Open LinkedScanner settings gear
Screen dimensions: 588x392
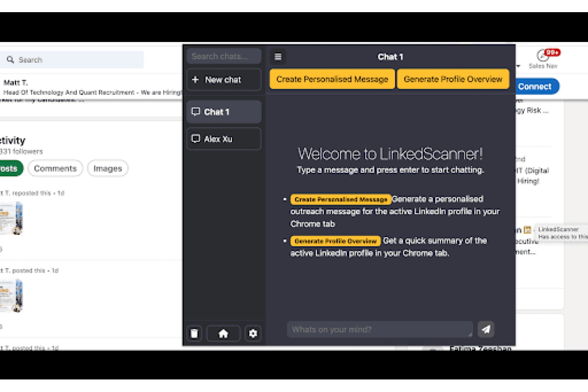pyautogui.click(x=253, y=334)
